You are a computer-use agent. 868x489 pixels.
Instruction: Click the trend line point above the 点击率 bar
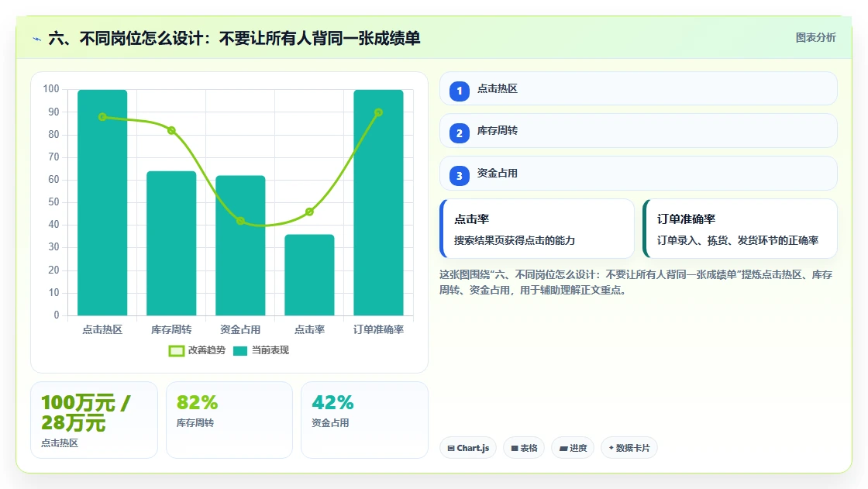(309, 212)
